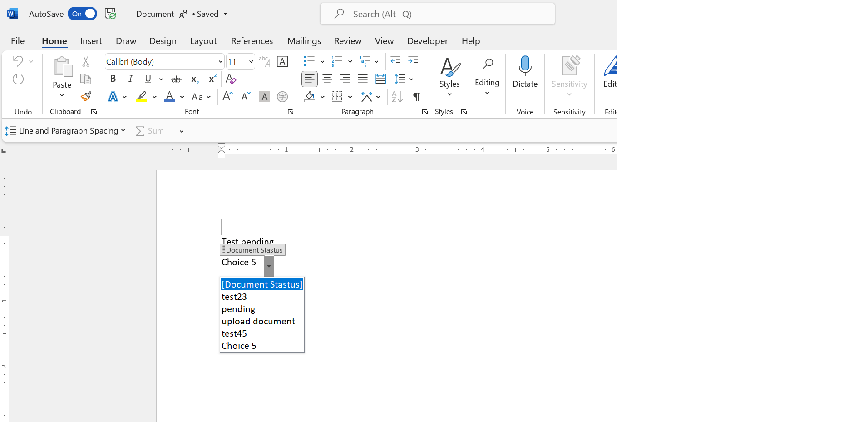Enable Bold formatting
Viewport: 868px width, 422px height.
click(x=113, y=79)
